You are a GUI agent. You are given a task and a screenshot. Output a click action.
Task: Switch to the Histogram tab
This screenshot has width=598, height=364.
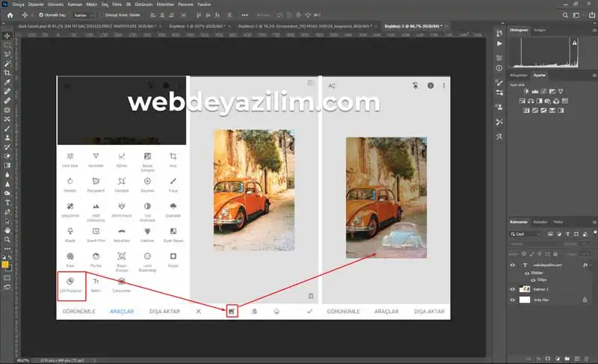(x=519, y=30)
